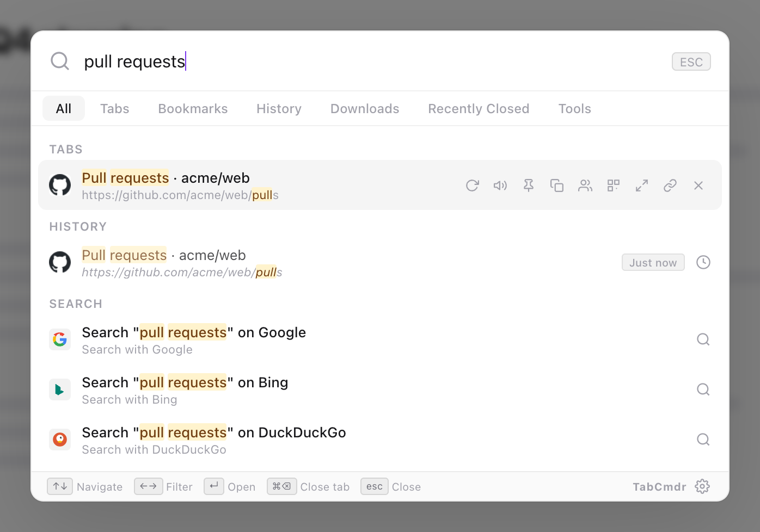Open the Tools filter tab
Screen dimensions: 760x532
point(575,109)
